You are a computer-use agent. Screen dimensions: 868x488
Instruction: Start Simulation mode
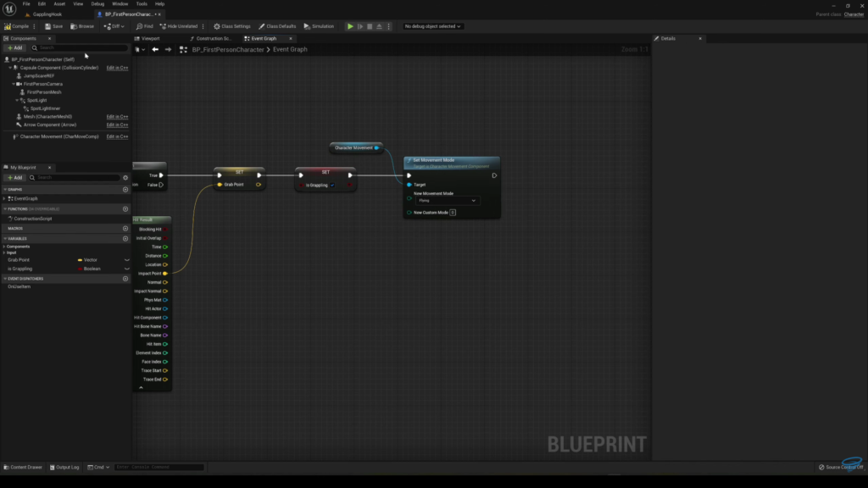[319, 26]
